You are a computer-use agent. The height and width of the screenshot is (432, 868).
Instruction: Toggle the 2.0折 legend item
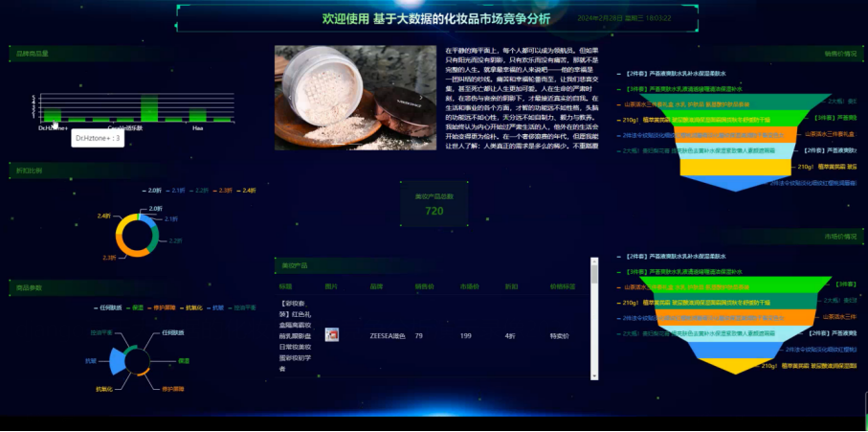[x=151, y=190]
